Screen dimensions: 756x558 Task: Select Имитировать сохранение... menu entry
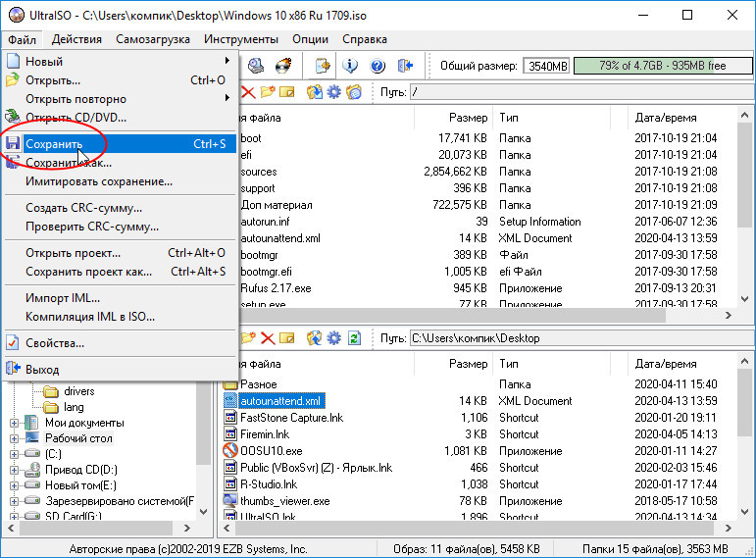point(120,181)
